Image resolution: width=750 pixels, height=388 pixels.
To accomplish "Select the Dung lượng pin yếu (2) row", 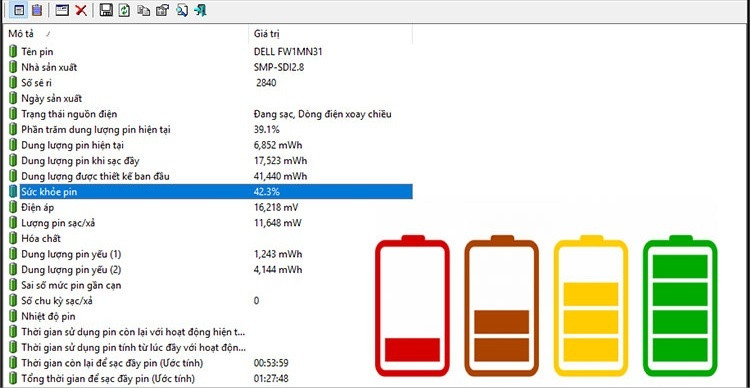I will point(210,270).
